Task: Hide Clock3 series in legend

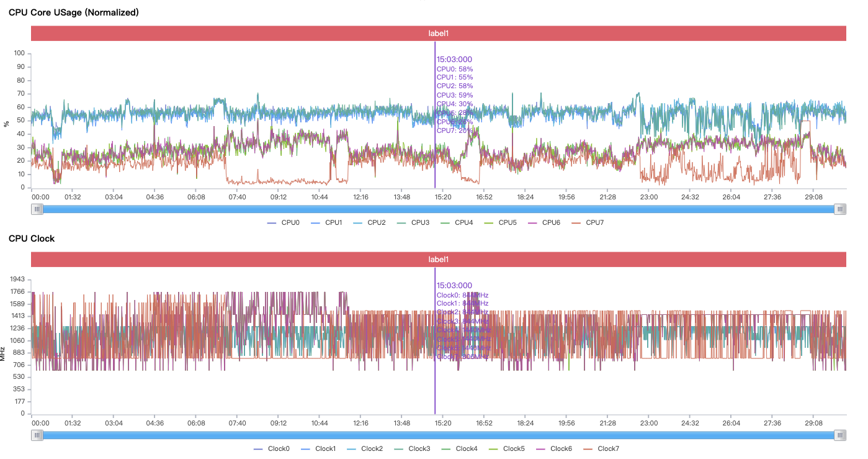Action: [x=412, y=448]
